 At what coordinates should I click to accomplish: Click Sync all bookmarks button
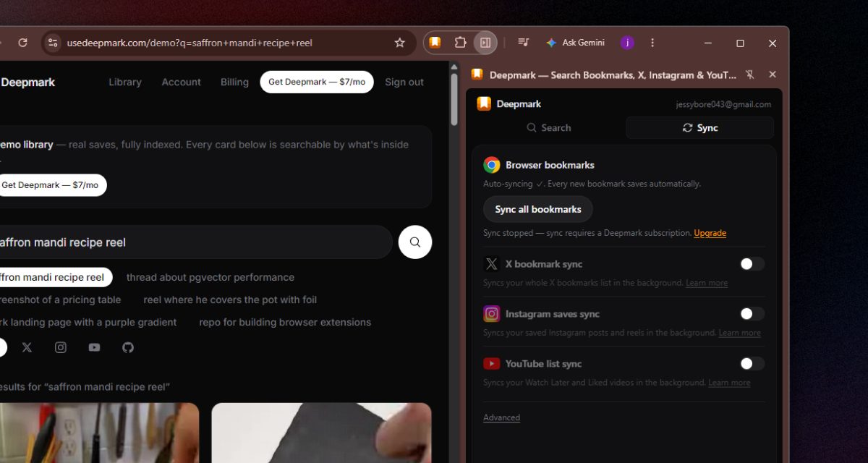coord(538,209)
